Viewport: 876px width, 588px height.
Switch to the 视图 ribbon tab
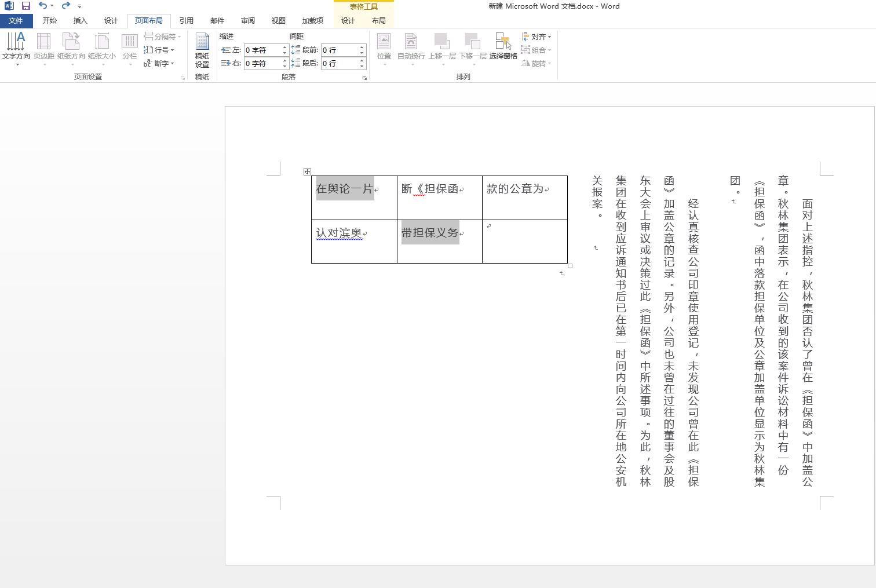pos(279,21)
